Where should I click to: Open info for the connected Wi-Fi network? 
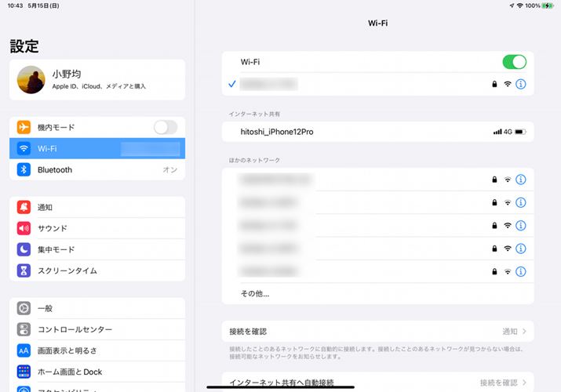pos(520,85)
